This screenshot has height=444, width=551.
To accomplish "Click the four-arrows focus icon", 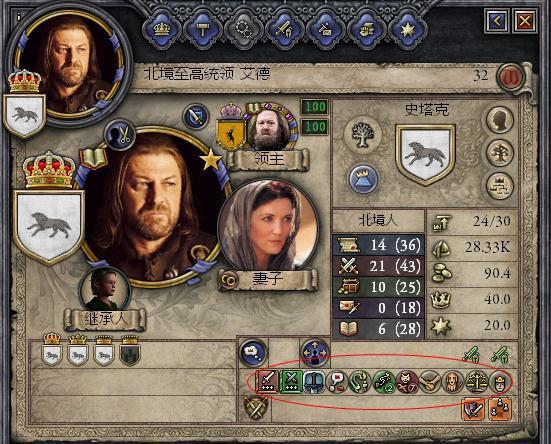I will click(315, 353).
